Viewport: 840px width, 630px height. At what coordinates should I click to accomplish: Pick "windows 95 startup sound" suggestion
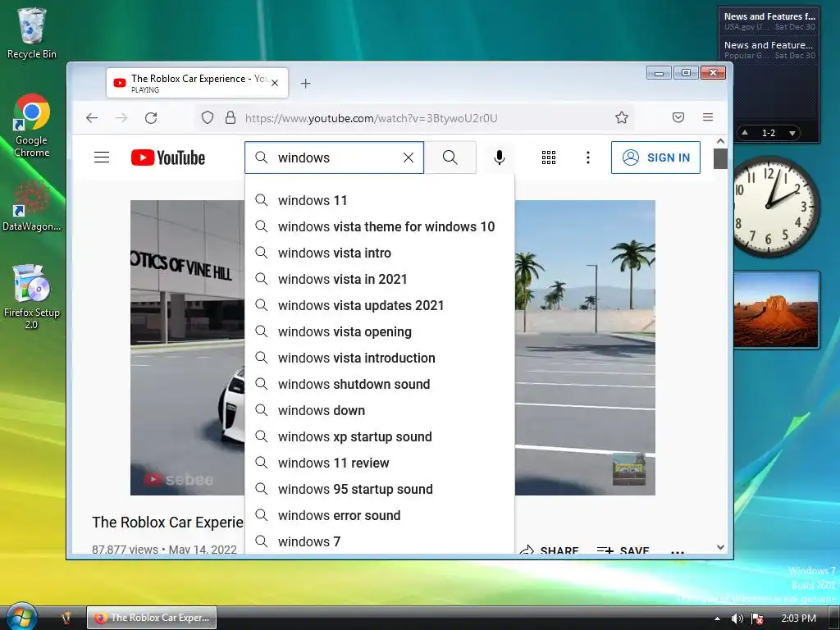pyautogui.click(x=379, y=489)
